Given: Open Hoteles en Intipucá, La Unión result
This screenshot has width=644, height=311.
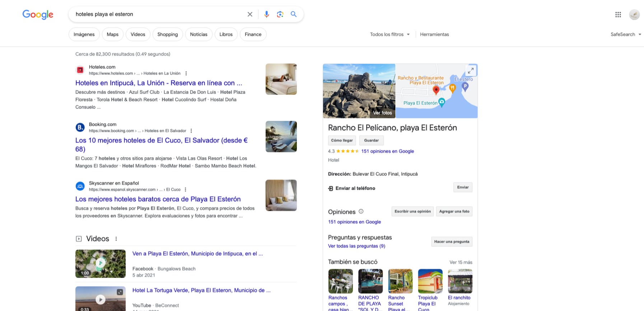Looking at the screenshot, I should coord(159,83).
